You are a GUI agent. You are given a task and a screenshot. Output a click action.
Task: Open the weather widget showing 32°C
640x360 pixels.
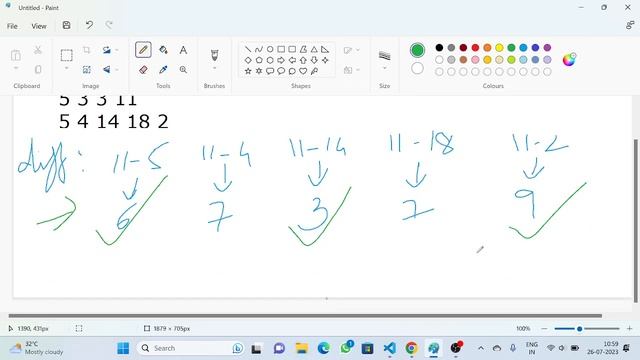pyautogui.click(x=36, y=348)
